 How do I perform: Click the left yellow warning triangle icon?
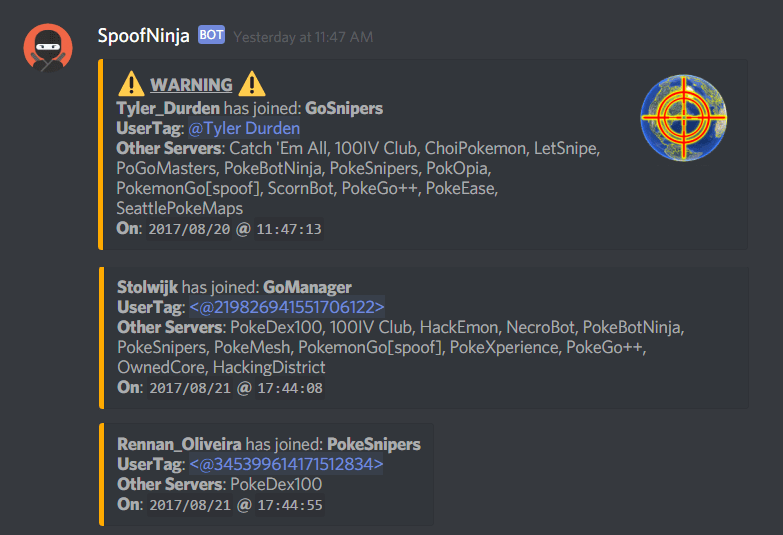(131, 83)
